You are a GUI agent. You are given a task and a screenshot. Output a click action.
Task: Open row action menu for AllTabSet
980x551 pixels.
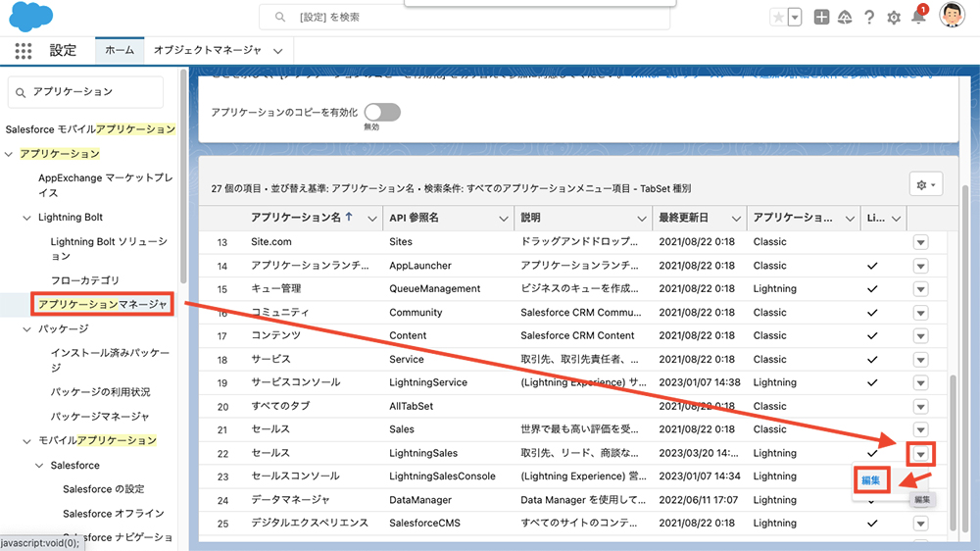click(920, 407)
